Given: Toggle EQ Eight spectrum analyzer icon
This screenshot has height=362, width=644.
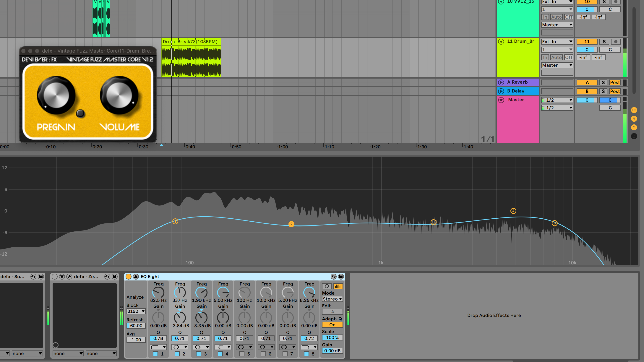Looking at the screenshot, I should [338, 286].
